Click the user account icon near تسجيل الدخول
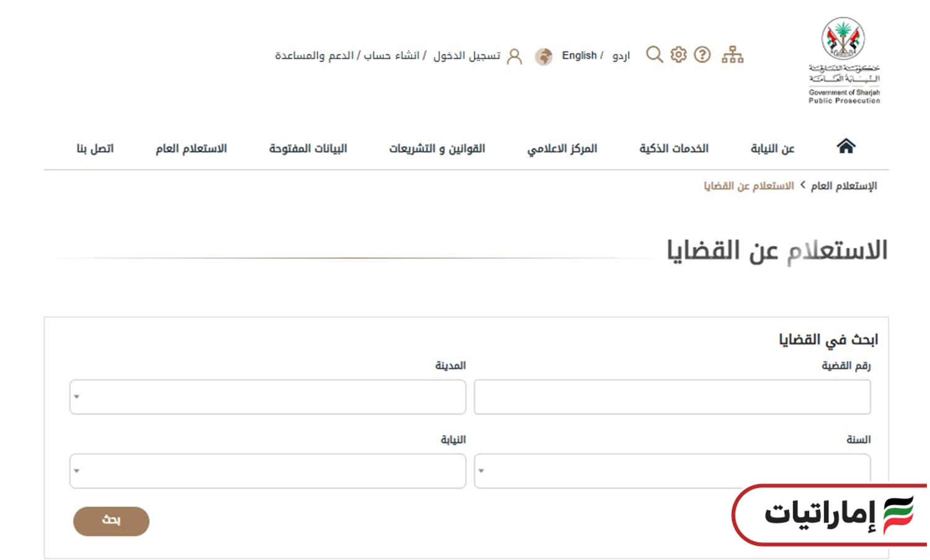 tap(513, 55)
